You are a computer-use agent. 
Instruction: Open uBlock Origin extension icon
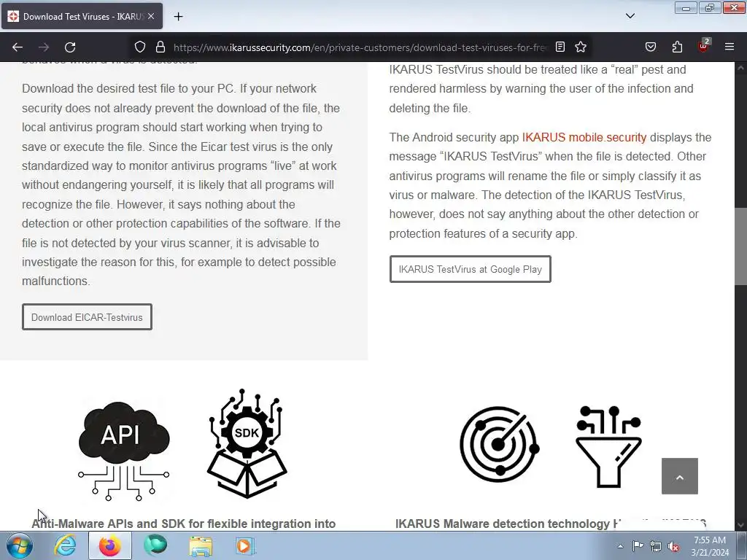(703, 46)
